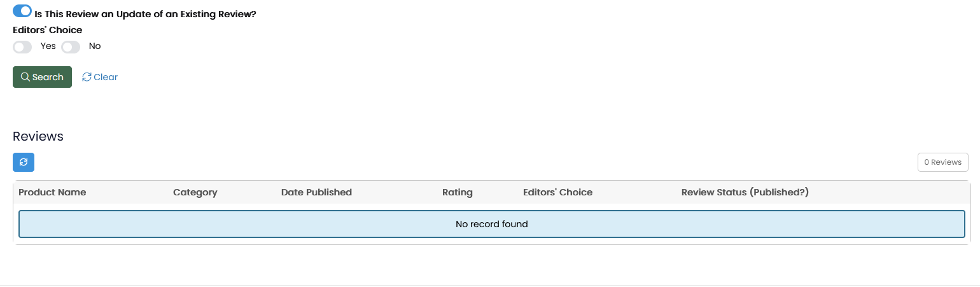980x287 pixels.
Task: Click the Review Status (Published?) column header
Action: (745, 192)
